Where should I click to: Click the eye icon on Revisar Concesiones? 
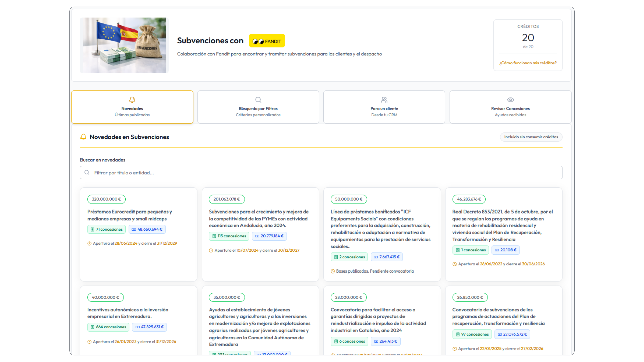(510, 100)
